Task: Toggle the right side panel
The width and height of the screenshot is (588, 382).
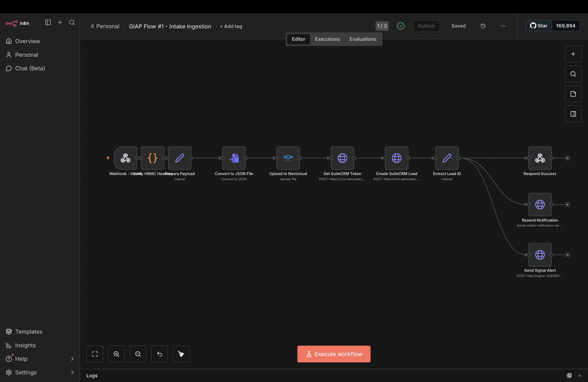Action: coord(573,114)
